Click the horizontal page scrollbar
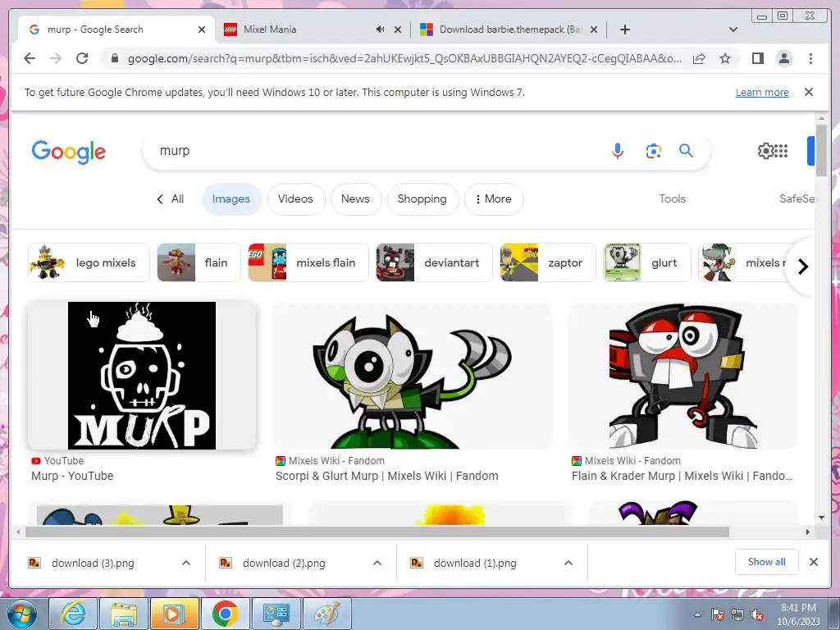 coord(377,532)
